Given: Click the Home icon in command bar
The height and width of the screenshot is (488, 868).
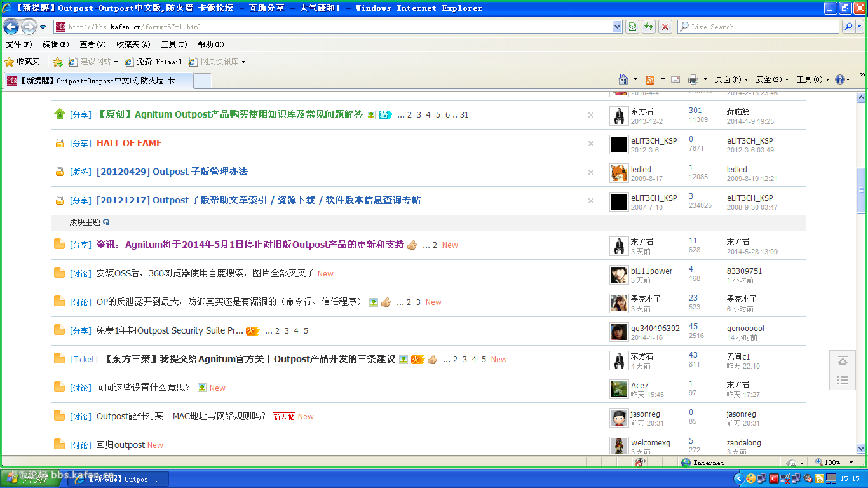Looking at the screenshot, I should [623, 79].
